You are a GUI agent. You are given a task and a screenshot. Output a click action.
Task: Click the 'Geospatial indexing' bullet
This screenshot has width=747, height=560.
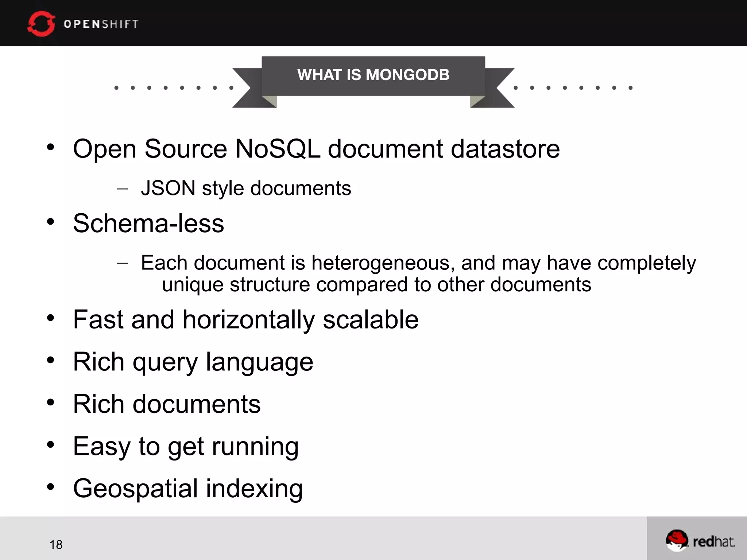188,489
